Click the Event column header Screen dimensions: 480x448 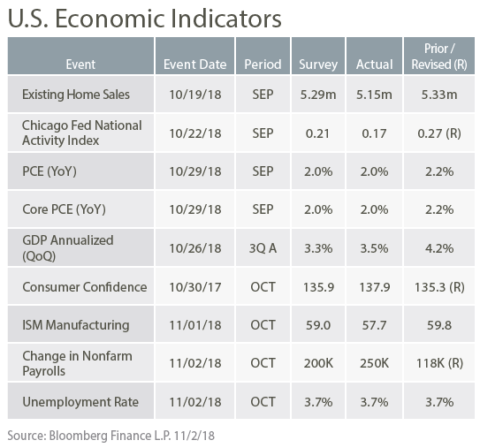80,56
